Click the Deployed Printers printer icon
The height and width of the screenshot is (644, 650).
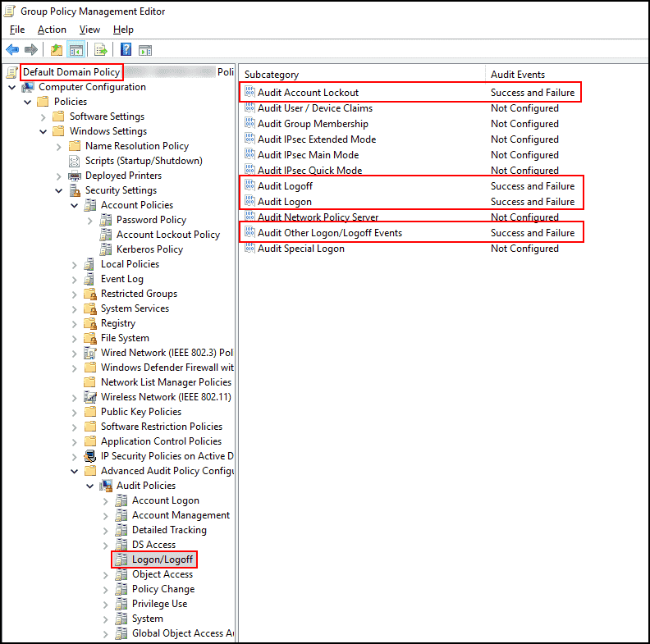(74, 176)
